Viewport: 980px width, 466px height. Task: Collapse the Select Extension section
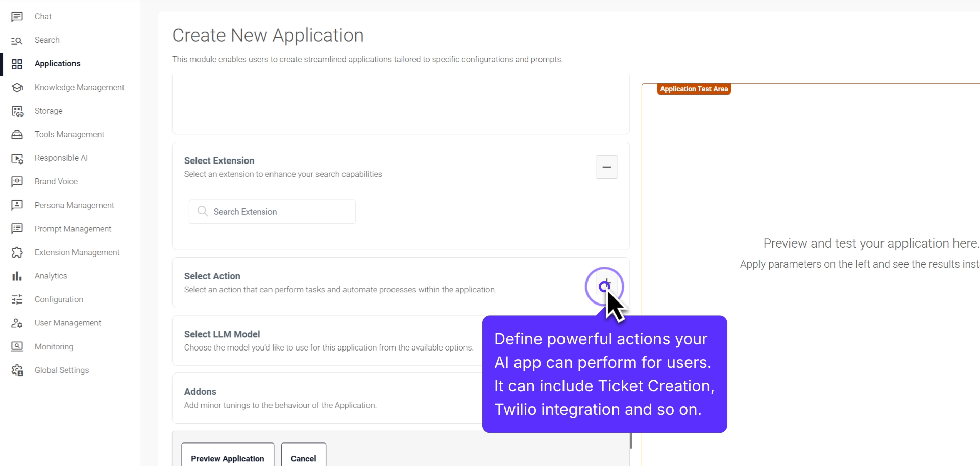click(606, 167)
